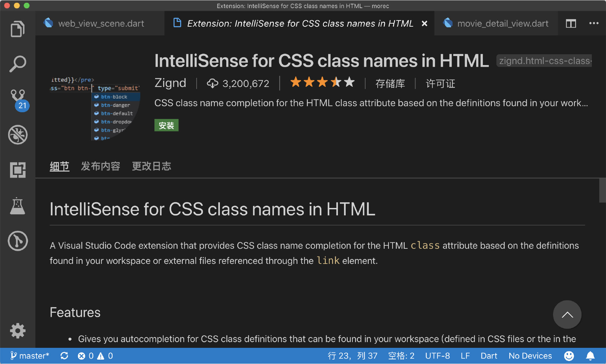Go to line via 行 23, 列 37
The width and height of the screenshot is (606, 364).
(x=352, y=356)
